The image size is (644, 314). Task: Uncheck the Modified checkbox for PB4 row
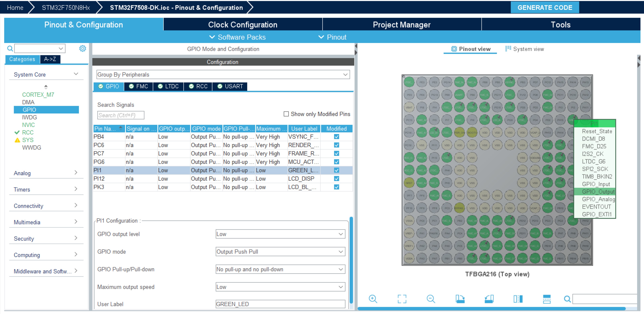tap(336, 137)
